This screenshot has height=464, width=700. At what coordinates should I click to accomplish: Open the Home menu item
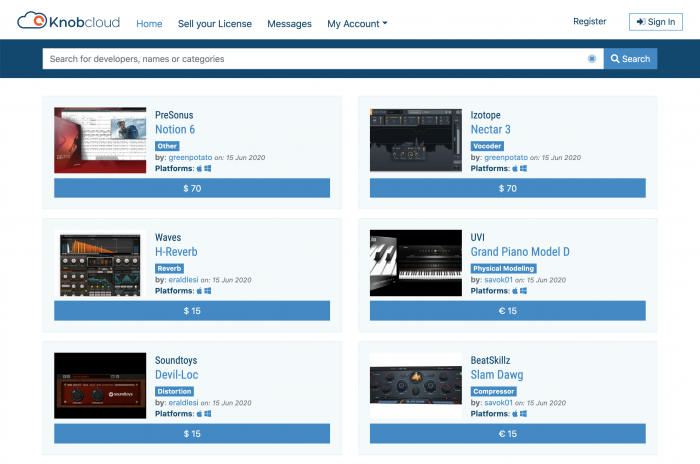[x=149, y=23]
